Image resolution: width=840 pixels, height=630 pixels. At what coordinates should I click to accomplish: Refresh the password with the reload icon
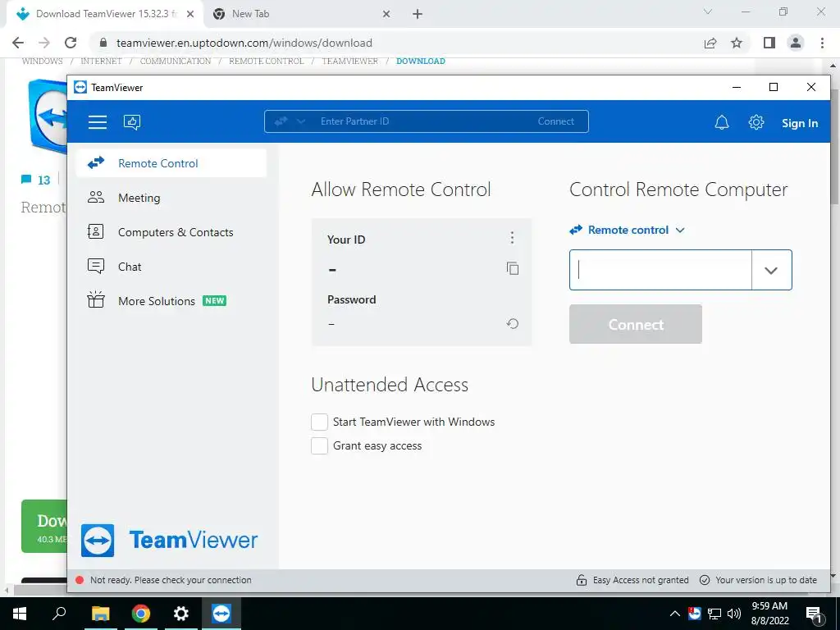coord(513,323)
